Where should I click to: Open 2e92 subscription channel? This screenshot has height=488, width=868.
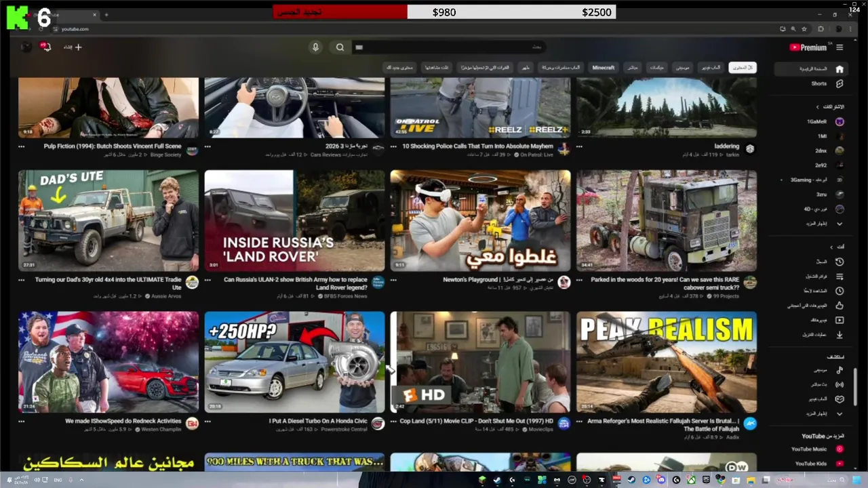pyautogui.click(x=821, y=165)
